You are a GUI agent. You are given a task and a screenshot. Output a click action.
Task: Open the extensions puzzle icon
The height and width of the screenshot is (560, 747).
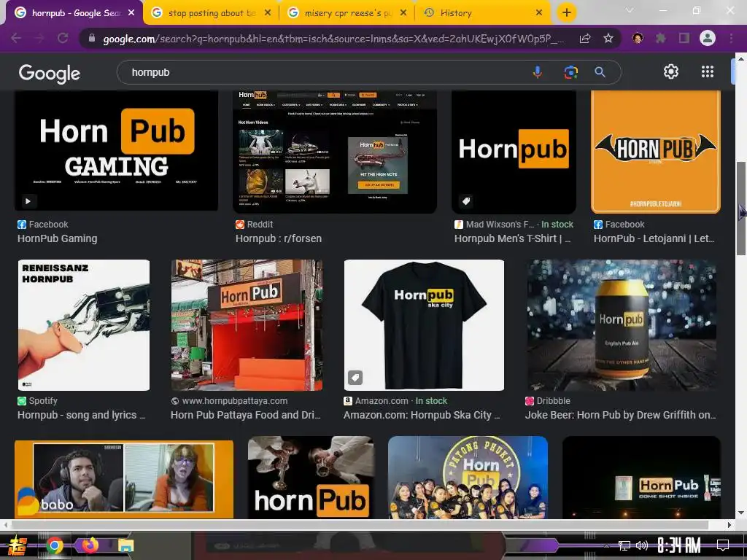[x=661, y=38]
